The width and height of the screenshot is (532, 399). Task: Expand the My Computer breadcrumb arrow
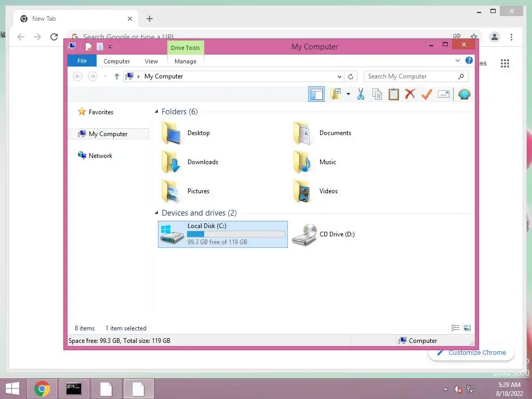pyautogui.click(x=138, y=76)
